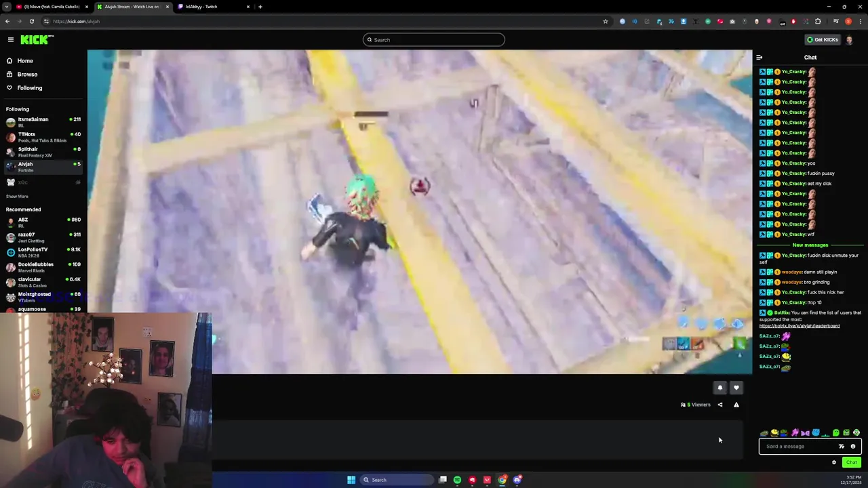View the 5 Viewers count
This screenshot has height=488, width=868.
[x=696, y=405]
